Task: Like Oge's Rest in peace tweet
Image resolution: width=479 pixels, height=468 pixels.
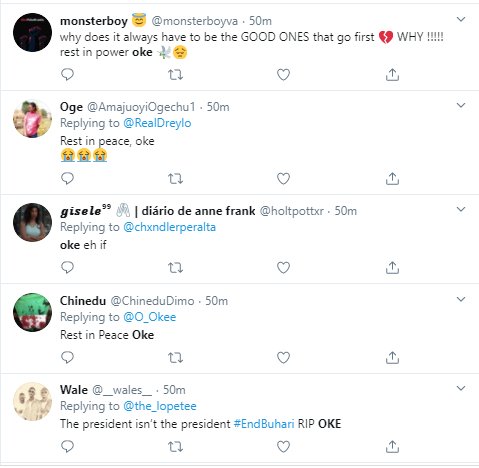Action: (283, 179)
